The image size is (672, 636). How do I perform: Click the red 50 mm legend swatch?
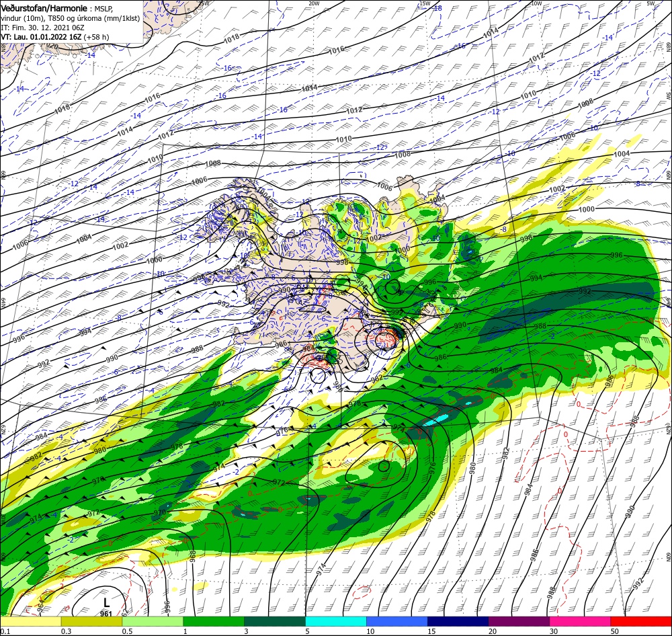pos(640,621)
